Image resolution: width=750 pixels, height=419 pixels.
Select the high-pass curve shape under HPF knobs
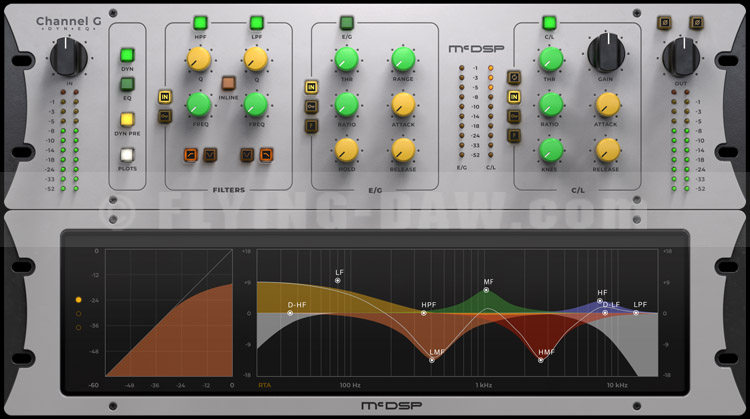(x=191, y=155)
